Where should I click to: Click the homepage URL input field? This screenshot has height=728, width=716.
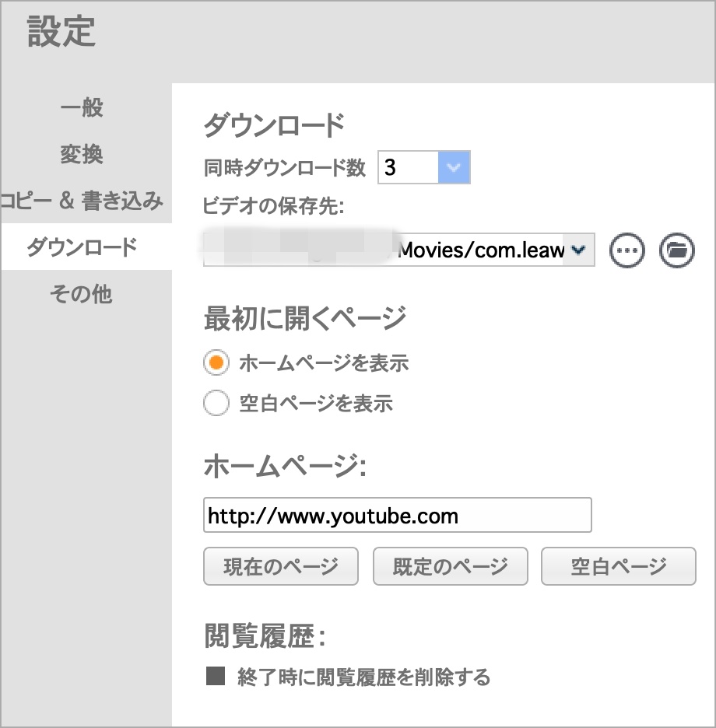[397, 515]
